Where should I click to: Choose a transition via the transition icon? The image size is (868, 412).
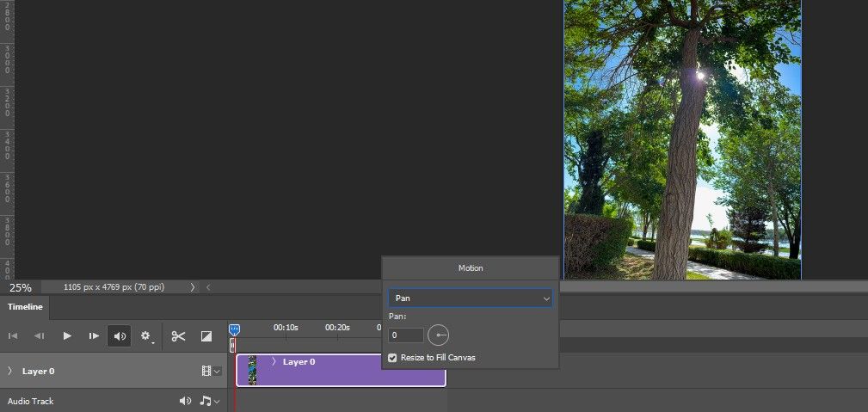206,336
